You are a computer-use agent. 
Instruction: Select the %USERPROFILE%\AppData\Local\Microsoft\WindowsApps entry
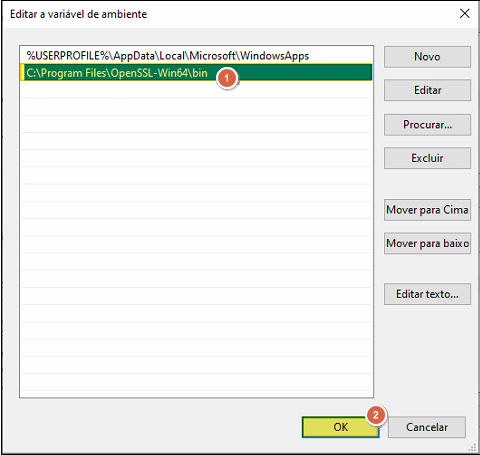click(x=196, y=56)
